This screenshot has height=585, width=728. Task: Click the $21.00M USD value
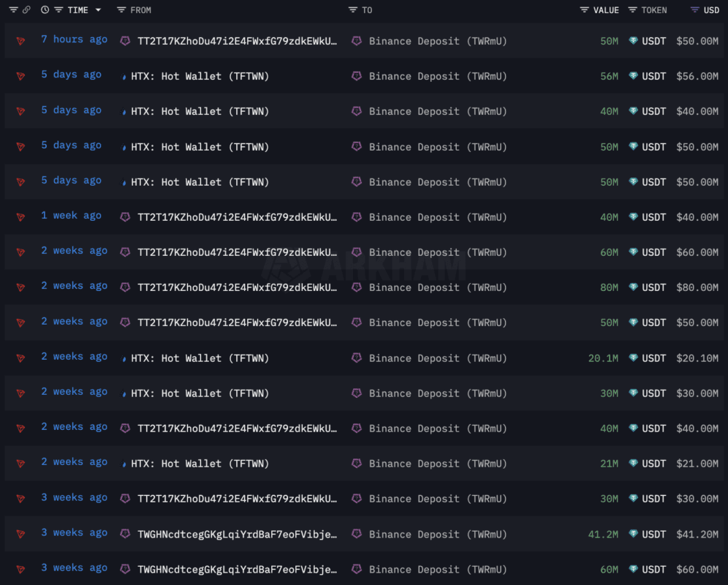(697, 464)
